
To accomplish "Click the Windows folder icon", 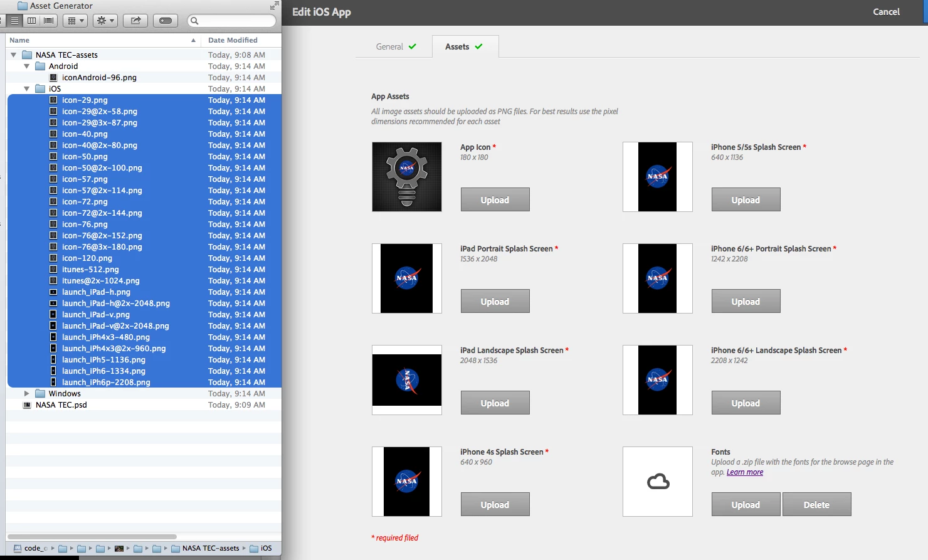I will tap(40, 393).
